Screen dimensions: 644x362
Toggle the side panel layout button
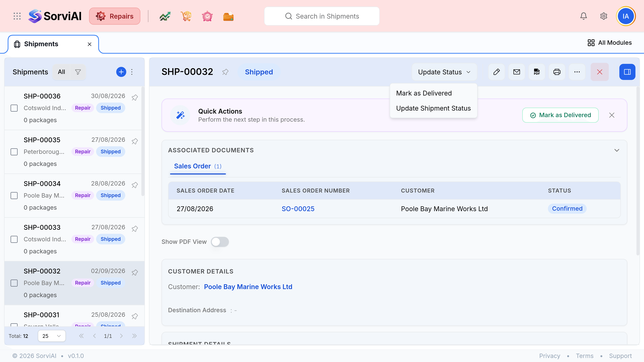click(627, 72)
